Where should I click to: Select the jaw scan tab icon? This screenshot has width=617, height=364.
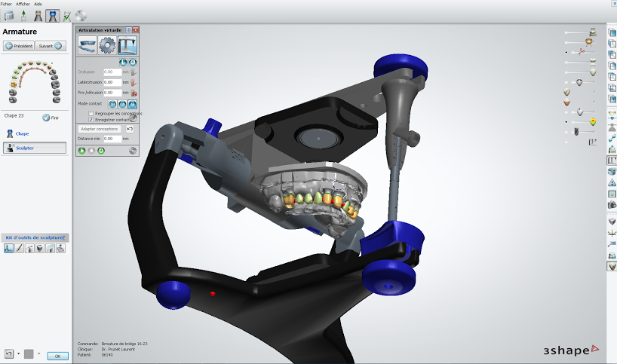tap(87, 45)
